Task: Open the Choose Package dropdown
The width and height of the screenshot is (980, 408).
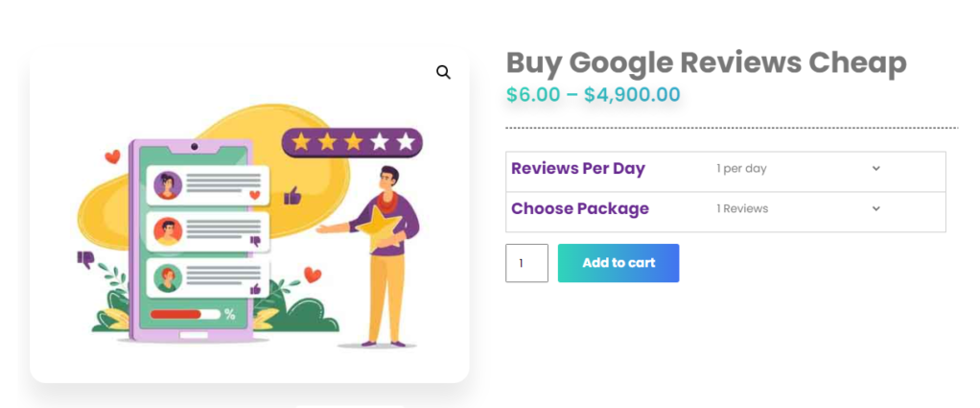Action: point(797,208)
